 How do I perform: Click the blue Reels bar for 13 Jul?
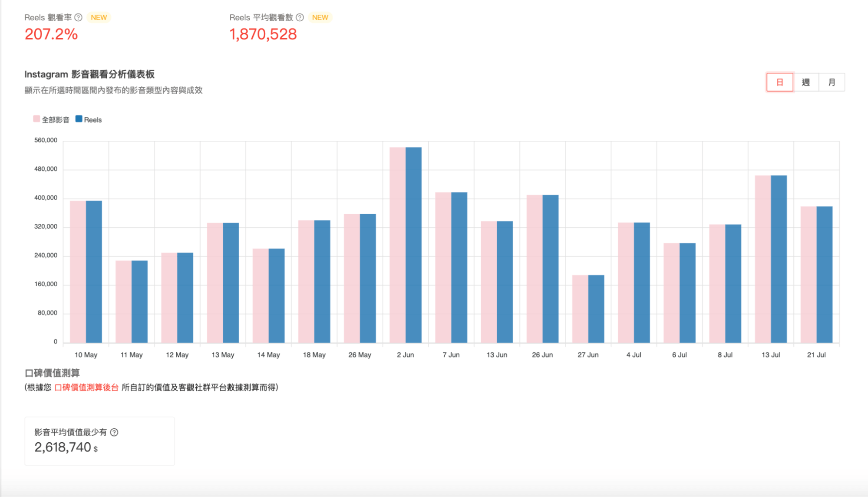[779, 259]
